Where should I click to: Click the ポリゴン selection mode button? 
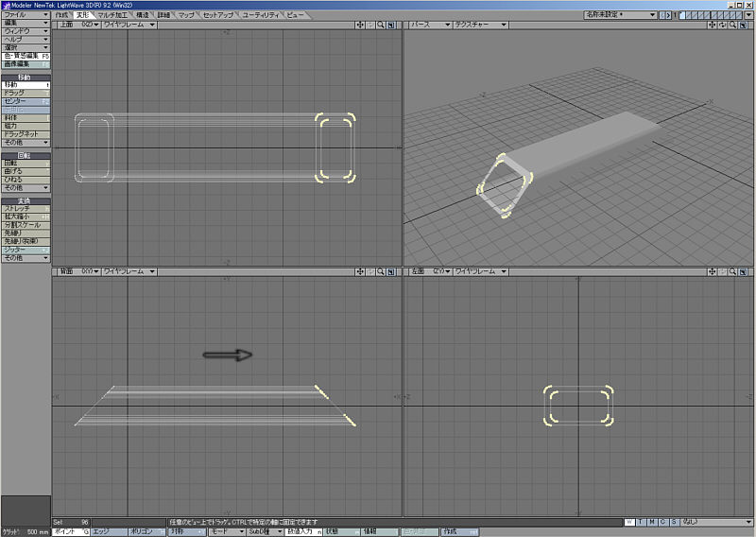coord(146,532)
